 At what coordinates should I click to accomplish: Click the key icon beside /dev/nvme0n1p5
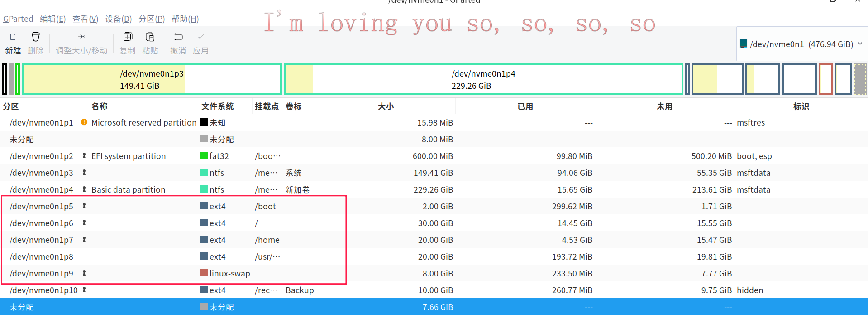coord(84,206)
